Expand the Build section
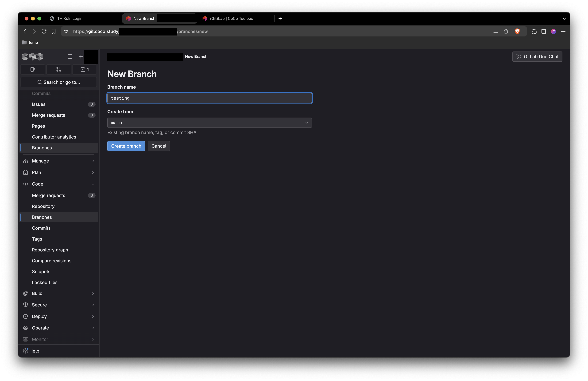The image size is (588, 381). (58, 293)
